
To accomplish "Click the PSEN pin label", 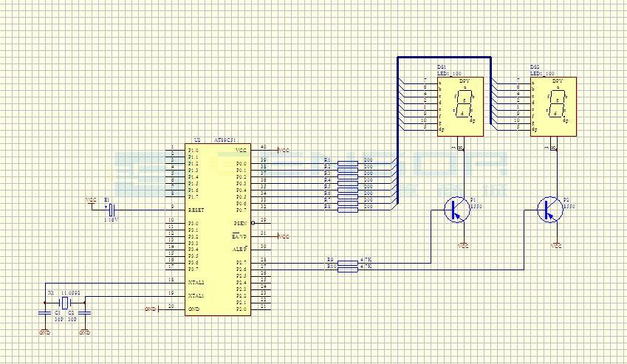I will click(x=240, y=224).
